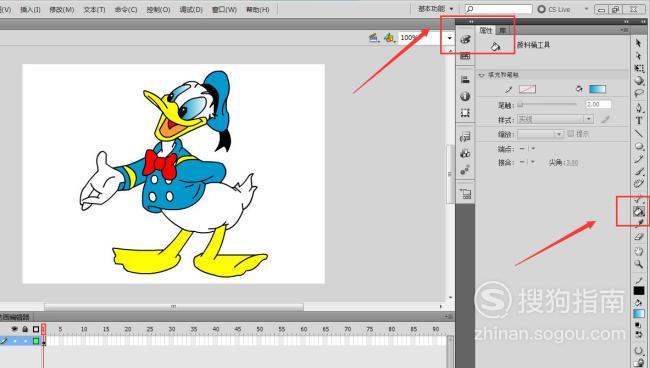
Task: Open the 插入(I) menu
Action: click(x=30, y=9)
